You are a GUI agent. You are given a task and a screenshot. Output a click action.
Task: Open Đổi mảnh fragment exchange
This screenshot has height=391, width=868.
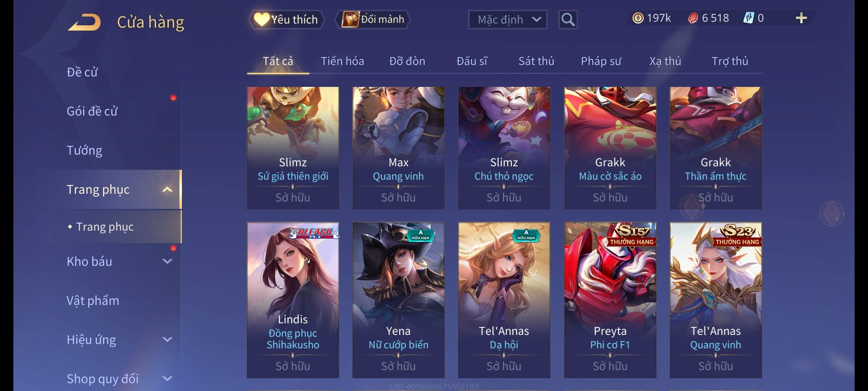[373, 19]
